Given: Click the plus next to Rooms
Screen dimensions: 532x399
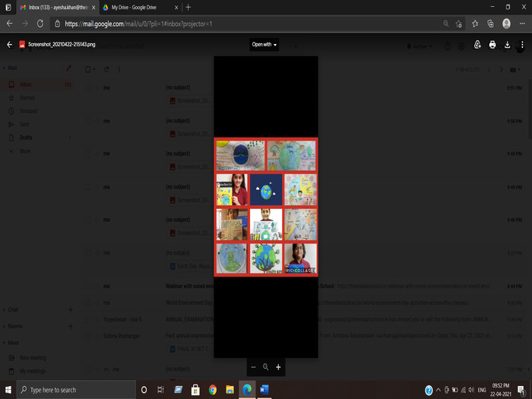Looking at the screenshot, I should pos(71,326).
